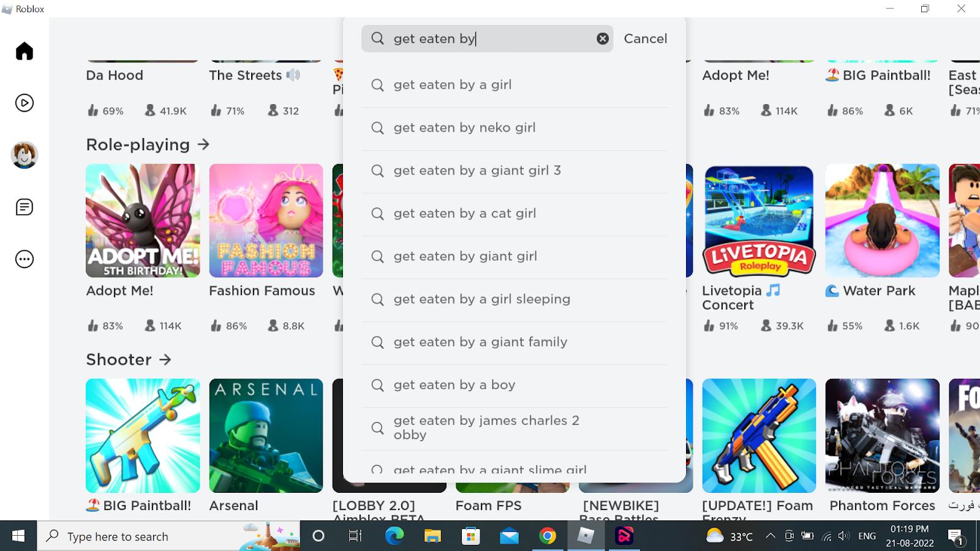Open the chat messages icon in the sidebar
This screenshot has width=980, height=551.
tap(24, 207)
